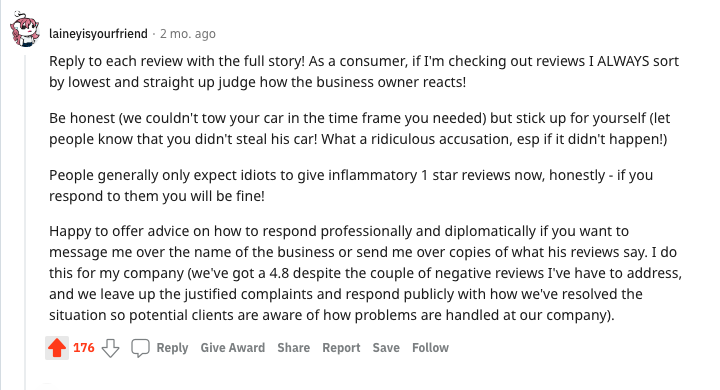Click the paragraph starting "People generally only expect"

351,186
